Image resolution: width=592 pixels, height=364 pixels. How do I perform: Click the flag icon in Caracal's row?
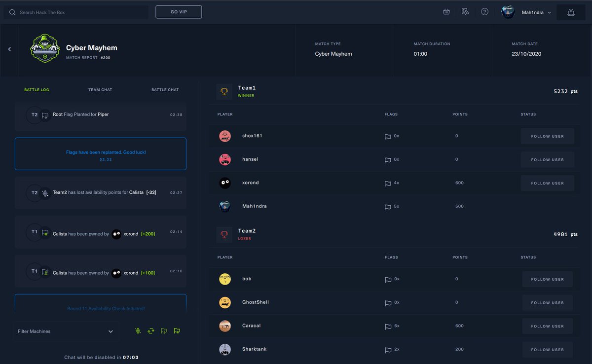tap(388, 326)
